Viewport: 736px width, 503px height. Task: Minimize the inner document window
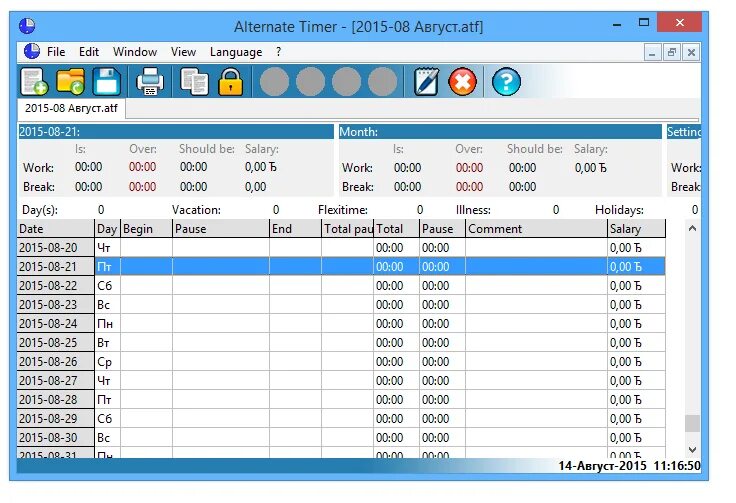[x=652, y=52]
